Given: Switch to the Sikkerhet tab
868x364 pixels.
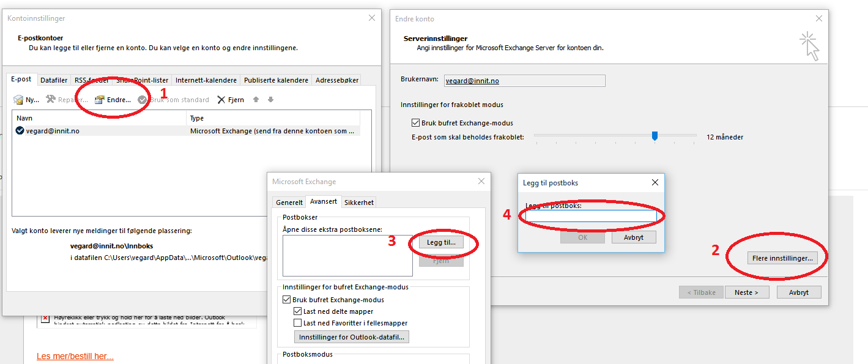Looking at the screenshot, I should click(x=358, y=202).
